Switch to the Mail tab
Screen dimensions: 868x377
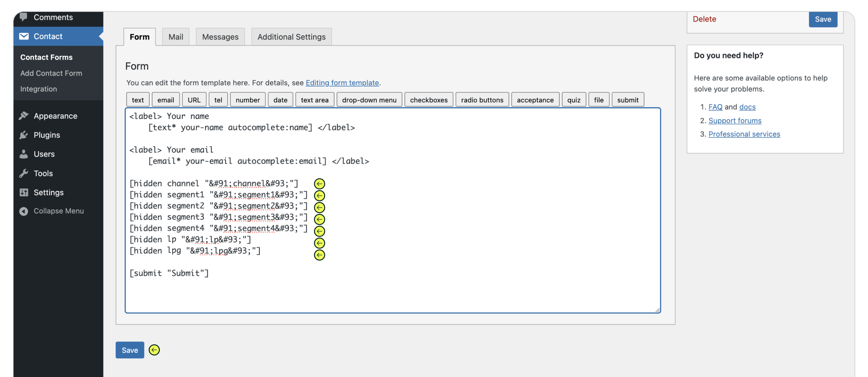tap(176, 37)
